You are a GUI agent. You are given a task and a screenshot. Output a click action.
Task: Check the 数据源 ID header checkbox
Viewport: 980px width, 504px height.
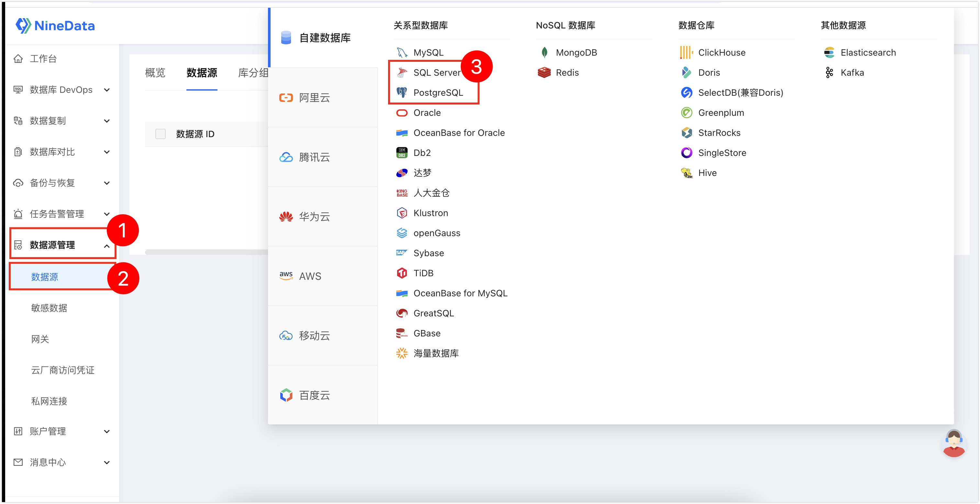pos(161,134)
